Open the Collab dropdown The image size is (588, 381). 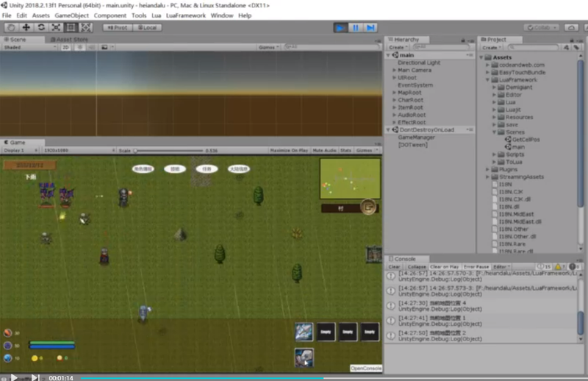pyautogui.click(x=541, y=28)
